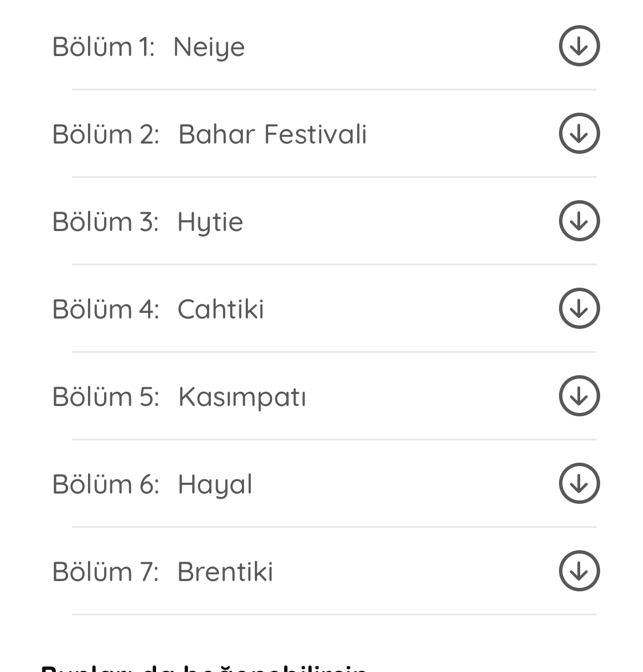Open the Bahar Festivali chapter title
This screenshot has width=643, height=672.
point(273,134)
